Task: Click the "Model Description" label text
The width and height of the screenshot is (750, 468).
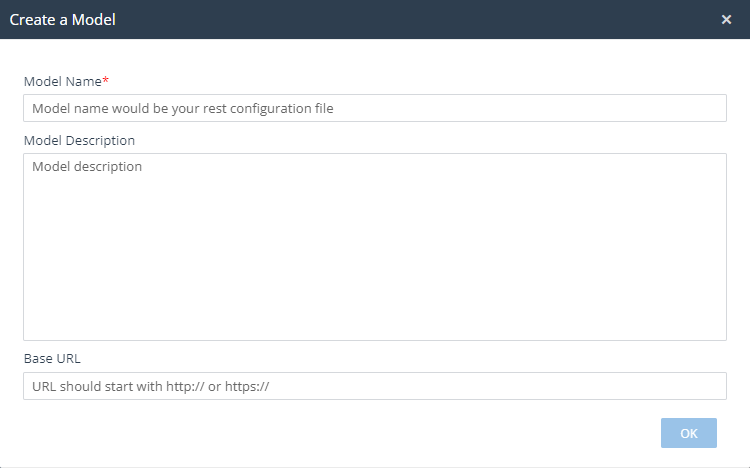Action: [x=79, y=140]
